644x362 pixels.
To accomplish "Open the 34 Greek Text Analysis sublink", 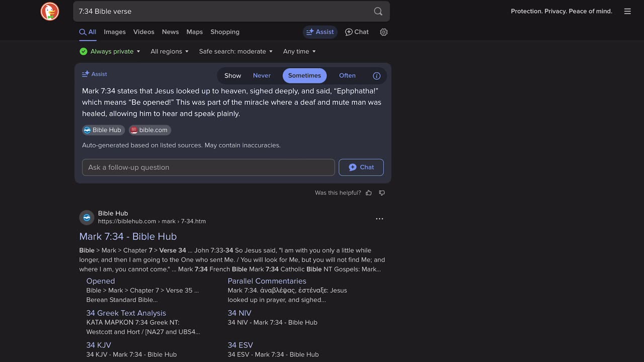I will (126, 313).
